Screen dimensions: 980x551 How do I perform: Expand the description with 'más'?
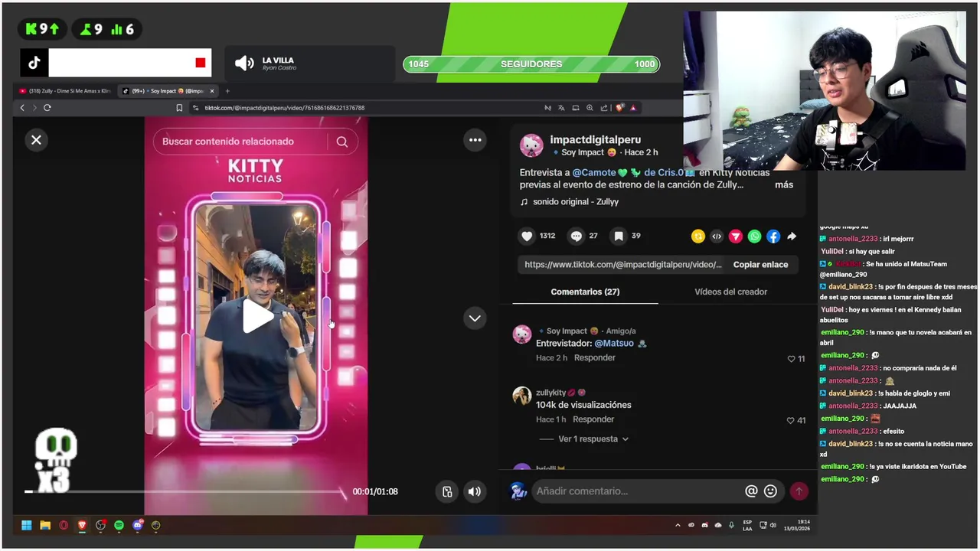pyautogui.click(x=784, y=184)
